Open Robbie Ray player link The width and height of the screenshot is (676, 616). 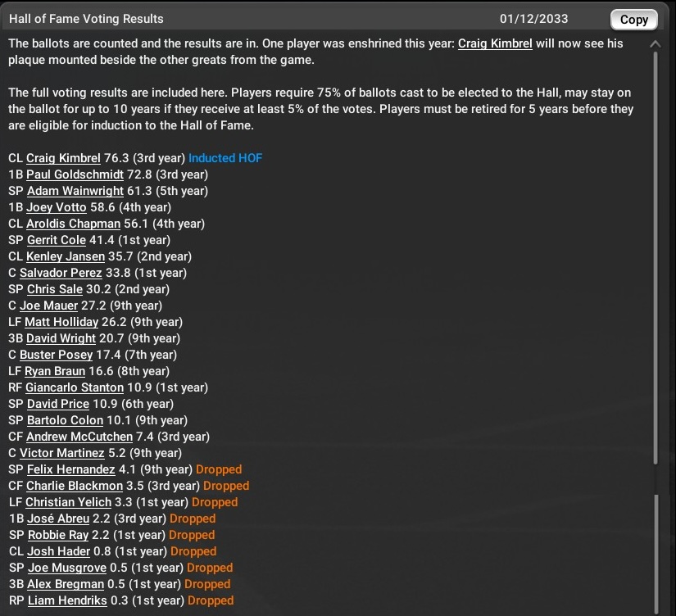click(x=58, y=535)
